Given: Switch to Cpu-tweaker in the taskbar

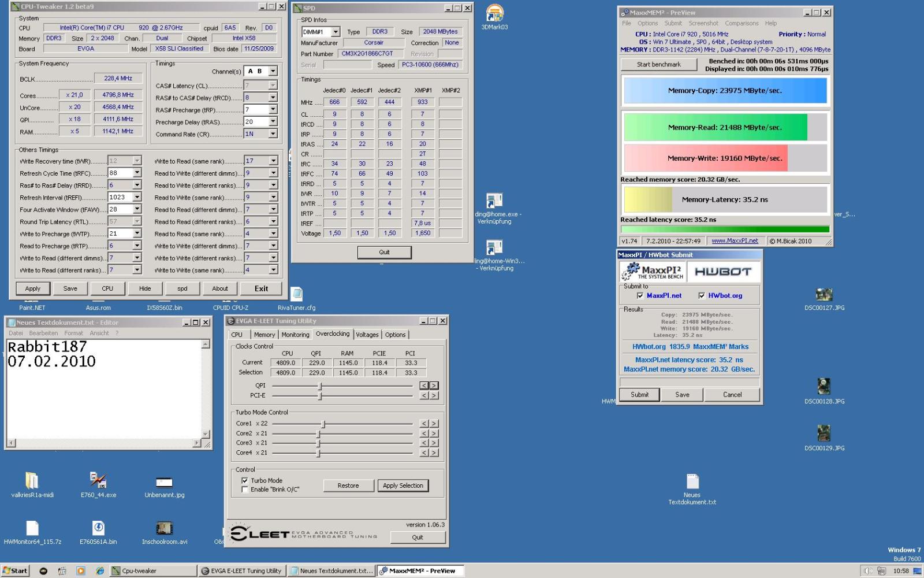Looking at the screenshot, I should click(153, 570).
